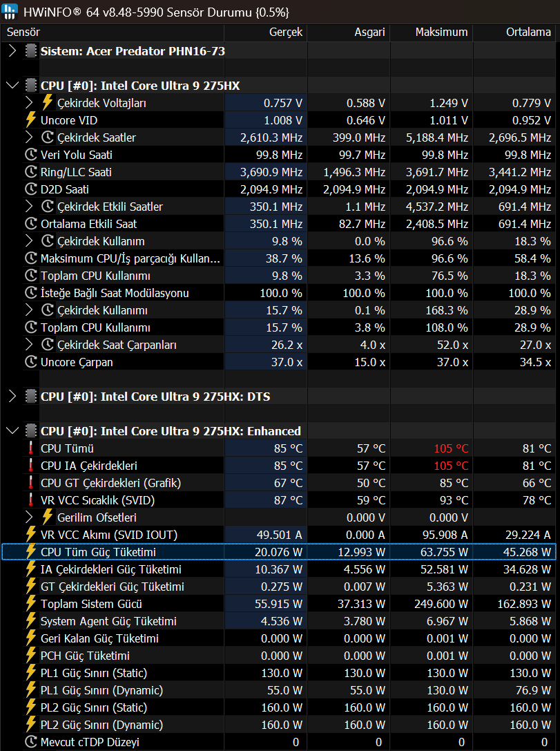Click the HWiNFO app icon in title bar
This screenshot has width=560, height=751.
10,12
